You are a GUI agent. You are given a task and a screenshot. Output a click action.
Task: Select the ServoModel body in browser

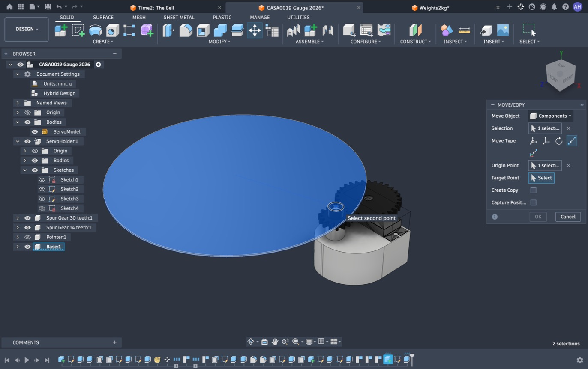(x=66, y=132)
